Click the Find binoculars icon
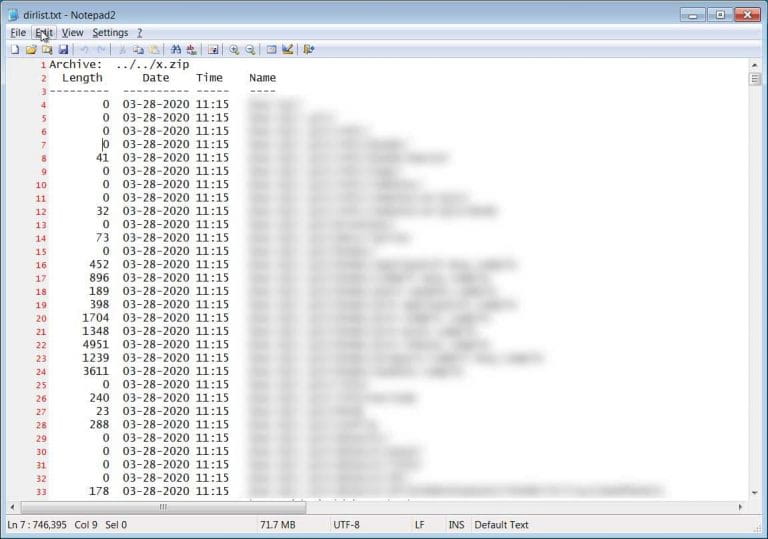The width and height of the screenshot is (768, 539). coord(176,49)
